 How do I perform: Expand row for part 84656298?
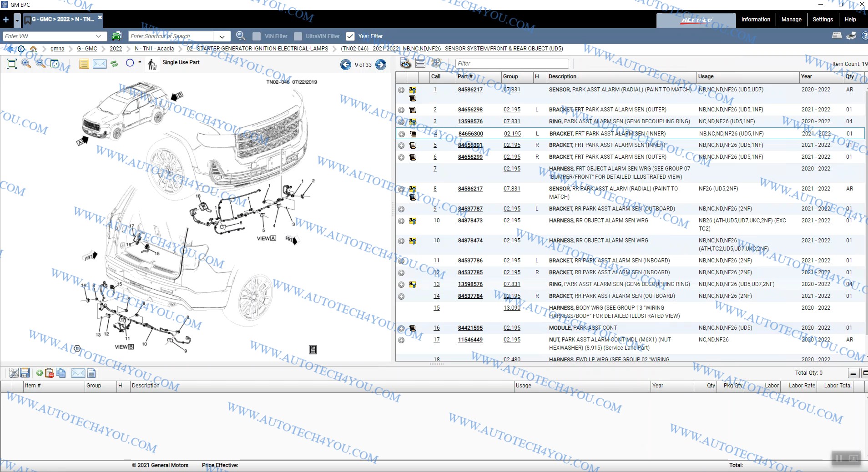click(x=401, y=110)
